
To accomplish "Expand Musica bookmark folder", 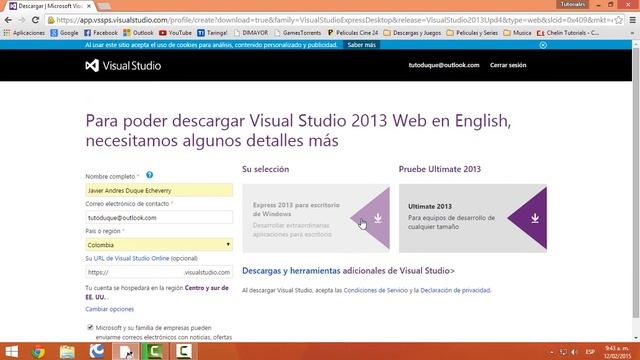I will (x=517, y=33).
